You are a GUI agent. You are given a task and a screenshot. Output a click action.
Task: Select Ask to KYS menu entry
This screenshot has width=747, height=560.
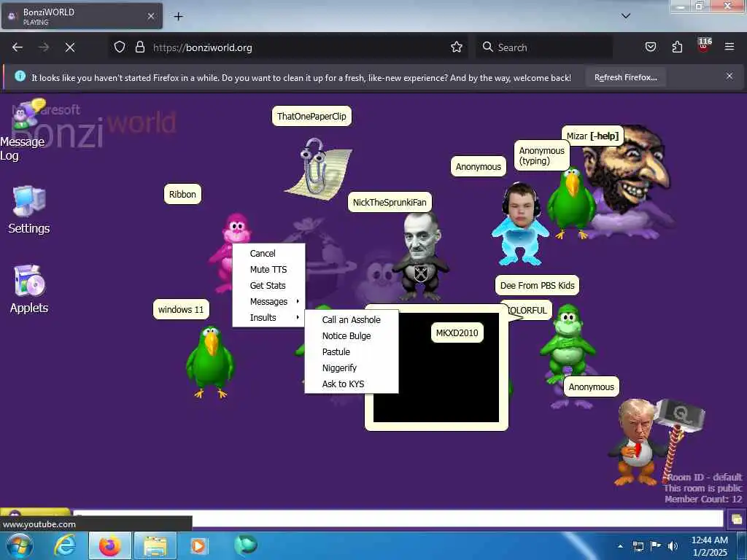351,384
